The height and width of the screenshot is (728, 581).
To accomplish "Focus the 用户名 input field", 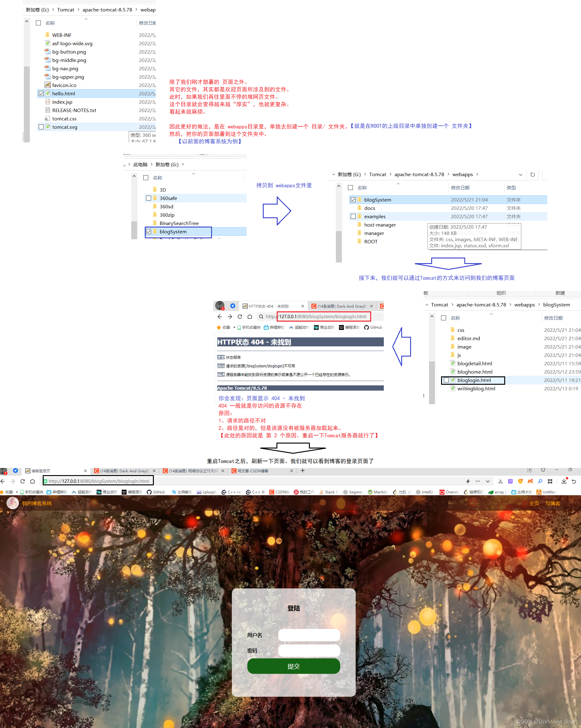I will (x=309, y=635).
